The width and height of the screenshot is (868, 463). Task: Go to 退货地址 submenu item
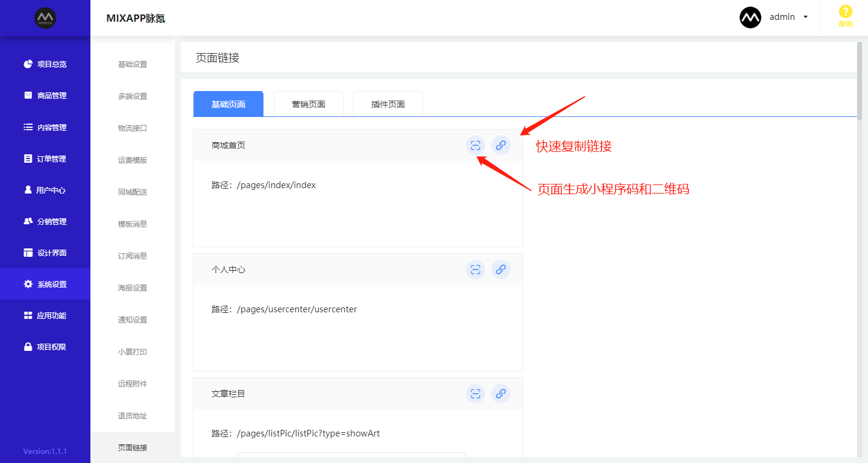click(x=133, y=416)
